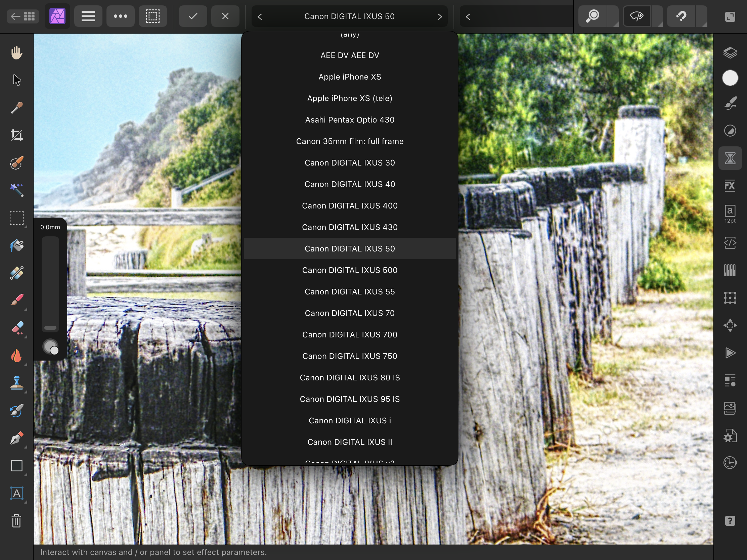Select the Clone stamp tool
This screenshot has width=747, height=560.
point(16,383)
